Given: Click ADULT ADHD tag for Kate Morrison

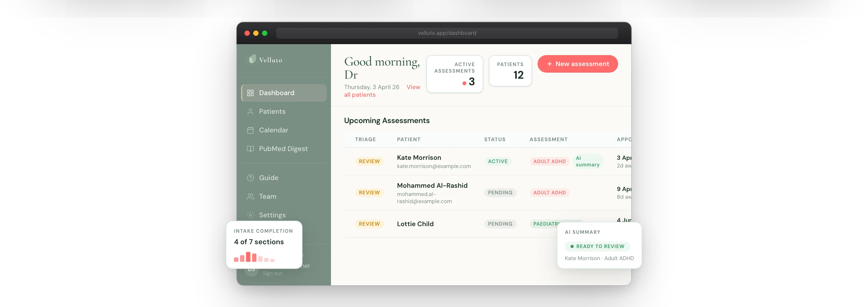Looking at the screenshot, I should point(549,161).
